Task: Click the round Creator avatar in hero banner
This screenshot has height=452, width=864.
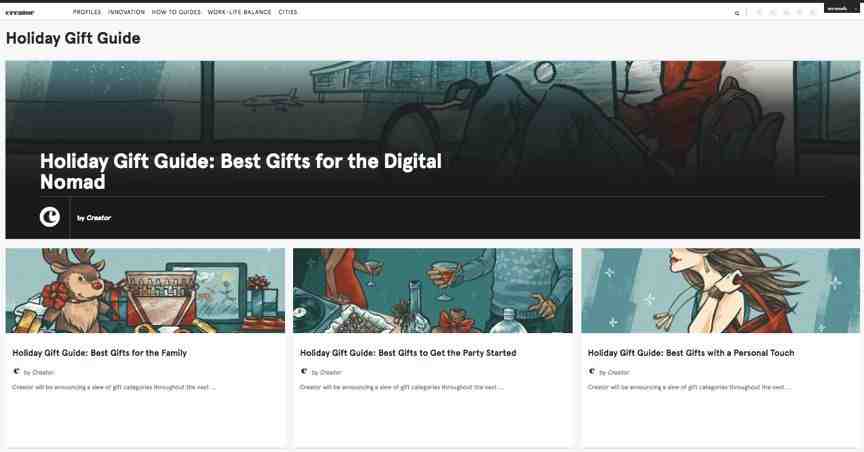Action: click(x=50, y=217)
